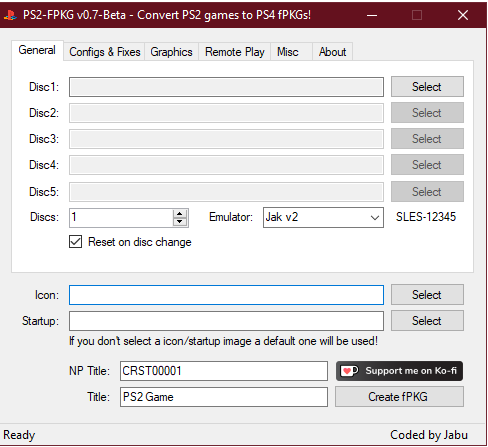Click the Emulator: label
This screenshot has width=488, height=447.
pyautogui.click(x=231, y=217)
